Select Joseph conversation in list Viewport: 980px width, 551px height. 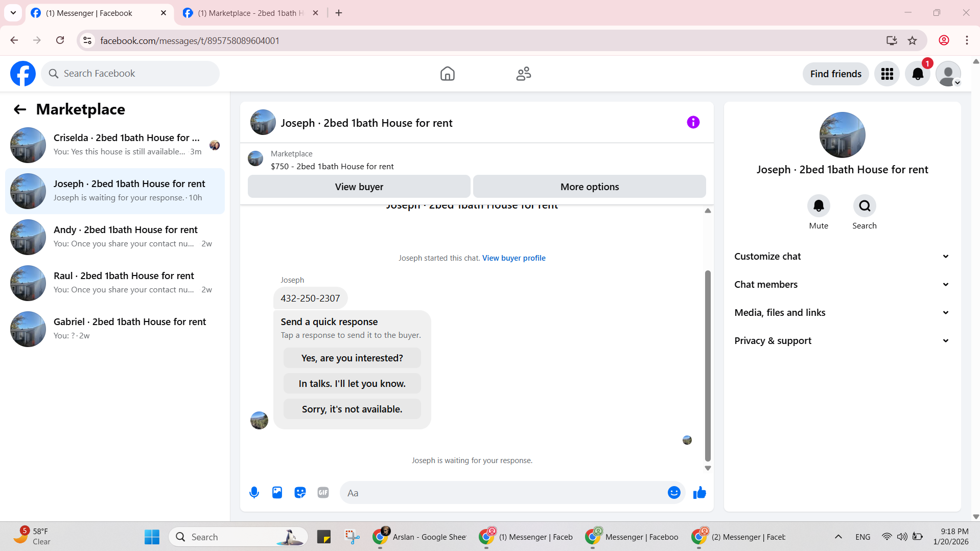115,191
